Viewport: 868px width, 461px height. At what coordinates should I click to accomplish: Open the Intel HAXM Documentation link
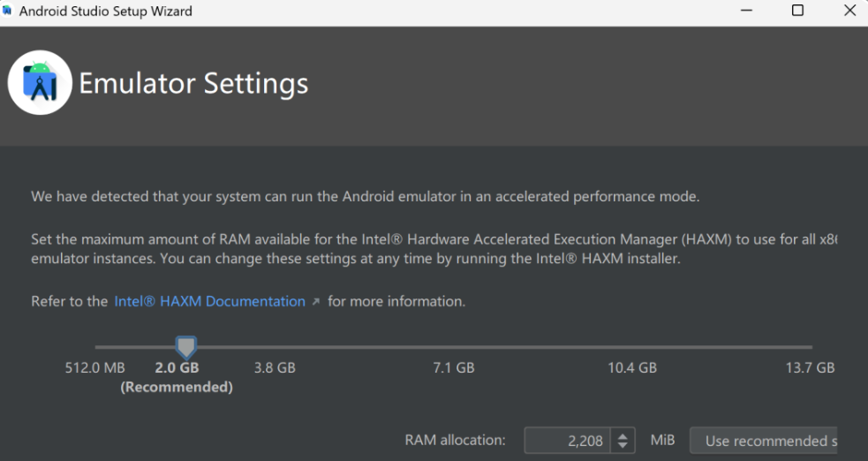click(209, 301)
